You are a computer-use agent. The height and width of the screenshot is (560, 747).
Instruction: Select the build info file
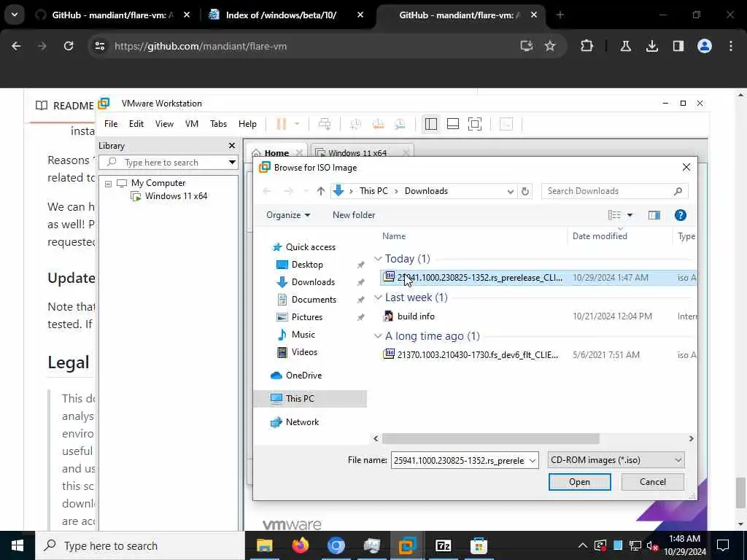416,316
